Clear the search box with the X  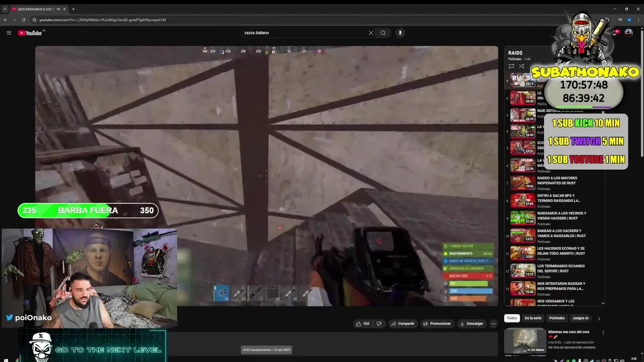pyautogui.click(x=371, y=33)
